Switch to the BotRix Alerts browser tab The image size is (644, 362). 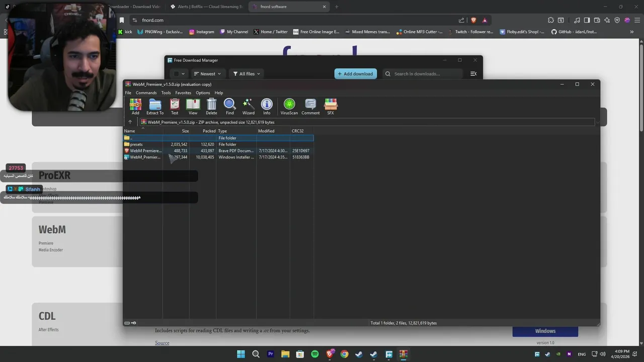point(206,7)
